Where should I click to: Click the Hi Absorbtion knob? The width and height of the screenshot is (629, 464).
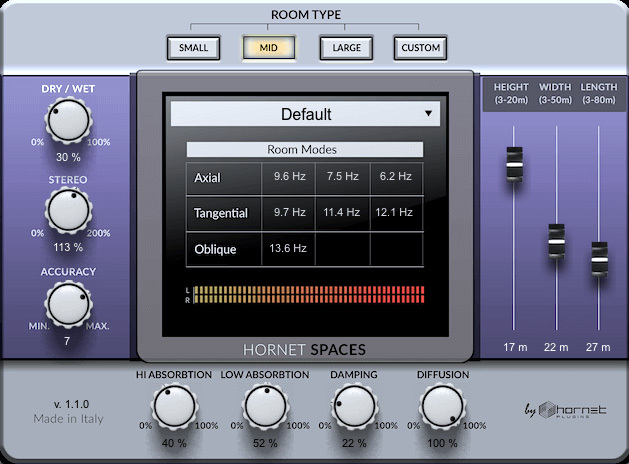click(x=174, y=407)
